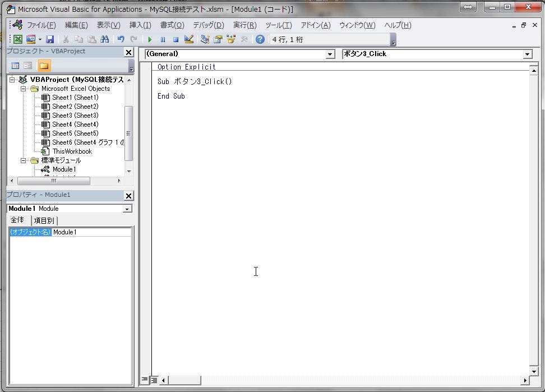The width and height of the screenshot is (545, 392).
Task: Open the procedure dropdown showing ボタン3_Click
Action: coord(528,54)
